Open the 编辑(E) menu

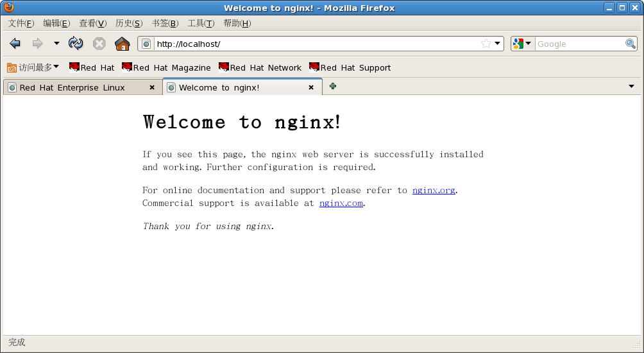tap(56, 23)
